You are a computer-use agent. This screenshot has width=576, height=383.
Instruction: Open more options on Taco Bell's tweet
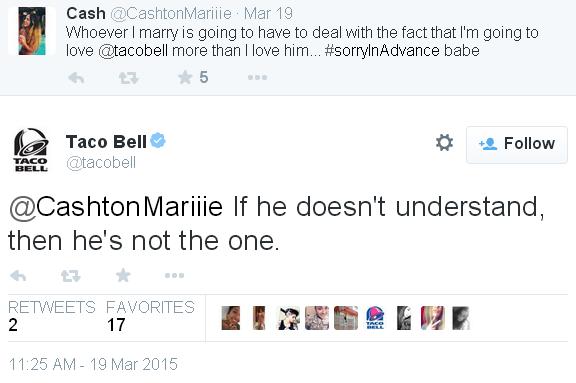click(174, 275)
